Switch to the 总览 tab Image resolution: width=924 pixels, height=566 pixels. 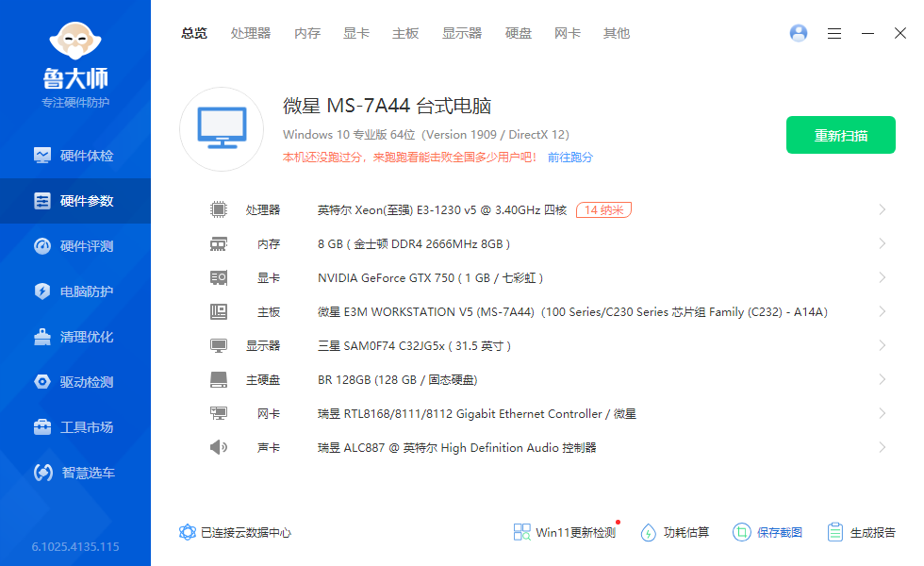pyautogui.click(x=194, y=34)
